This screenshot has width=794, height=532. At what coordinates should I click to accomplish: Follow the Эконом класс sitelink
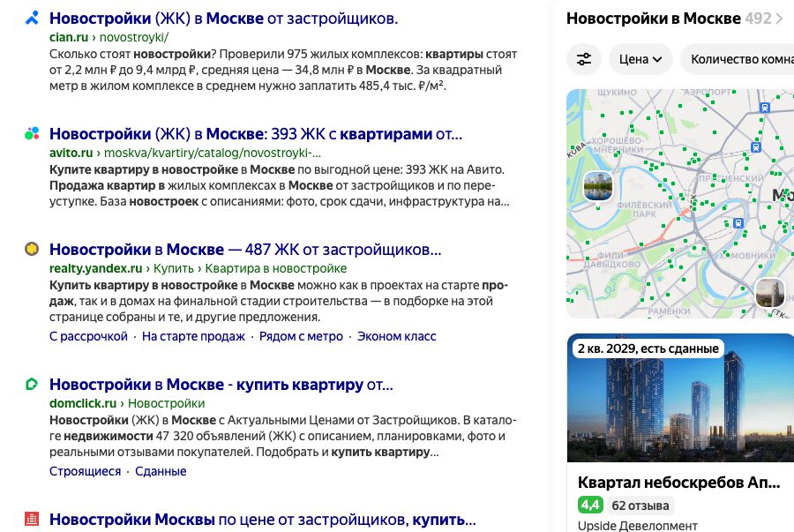396,336
